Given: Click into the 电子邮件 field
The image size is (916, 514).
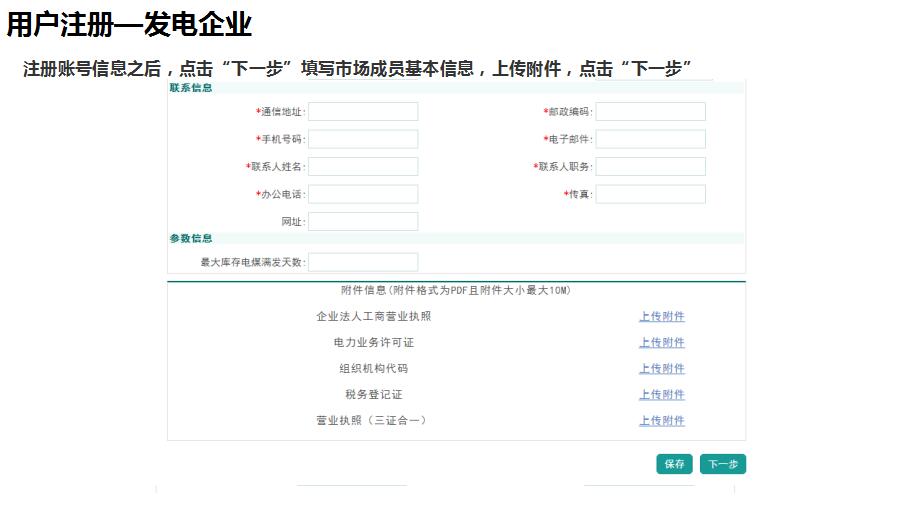Looking at the screenshot, I should tap(650, 139).
